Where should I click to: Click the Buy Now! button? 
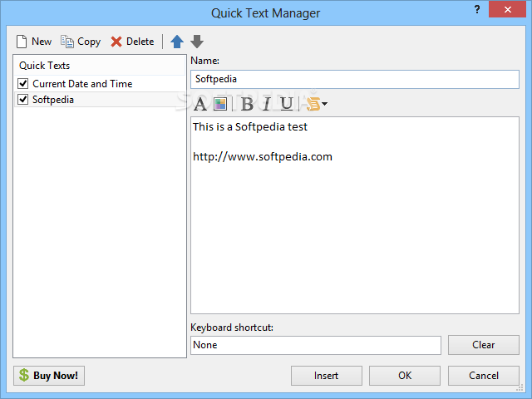pos(49,376)
